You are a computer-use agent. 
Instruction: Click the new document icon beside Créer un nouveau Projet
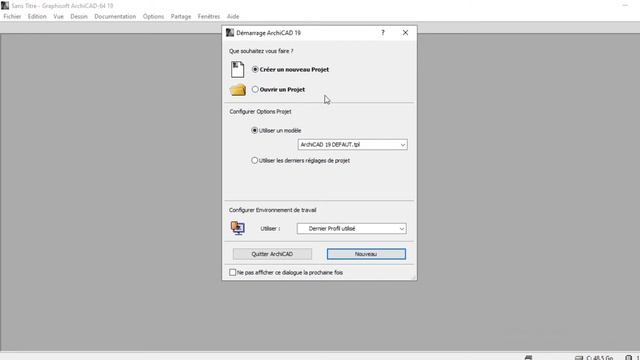coord(237,69)
